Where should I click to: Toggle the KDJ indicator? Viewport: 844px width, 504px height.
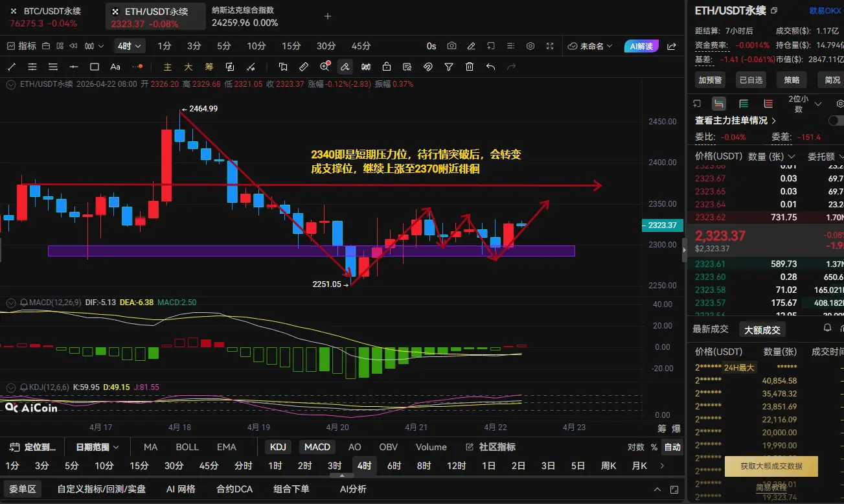[278, 447]
